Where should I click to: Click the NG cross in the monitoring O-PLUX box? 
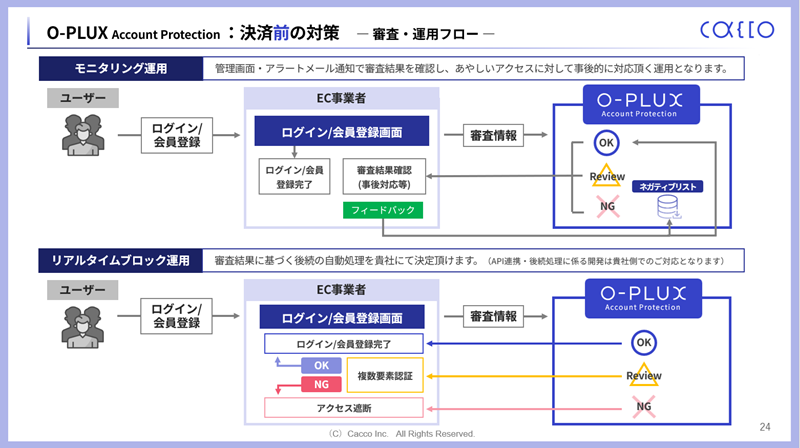(x=606, y=208)
